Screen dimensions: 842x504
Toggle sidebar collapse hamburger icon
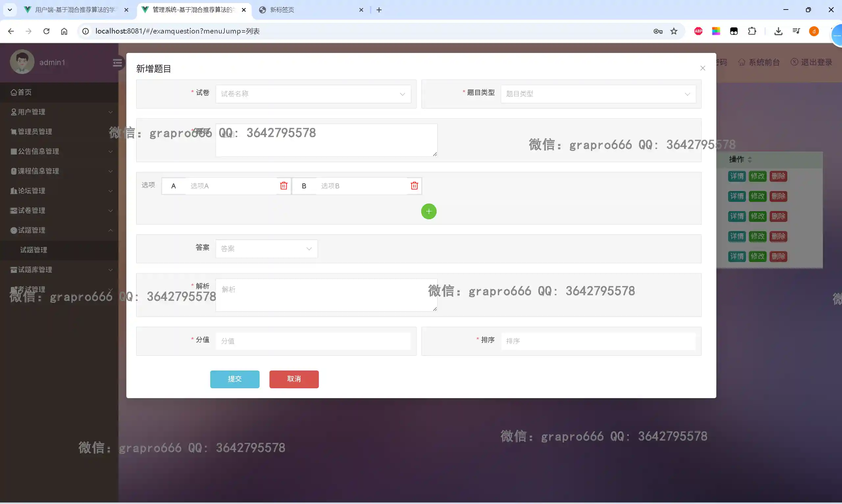(117, 63)
